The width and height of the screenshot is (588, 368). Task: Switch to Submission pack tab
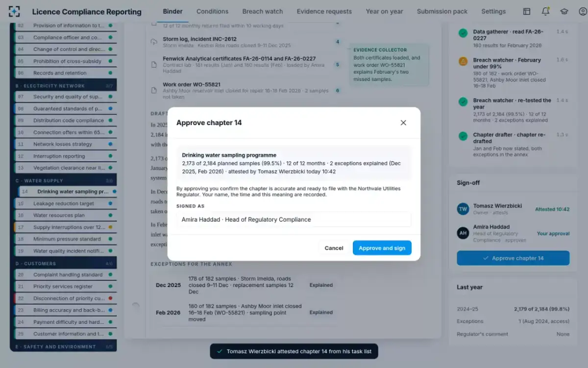point(442,11)
